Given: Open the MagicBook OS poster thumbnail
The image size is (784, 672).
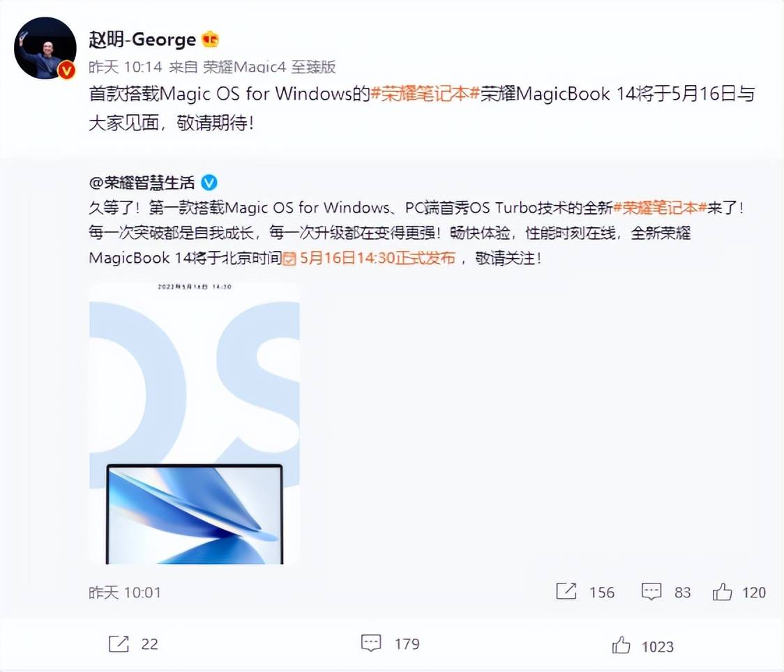Looking at the screenshot, I should 195,422.
